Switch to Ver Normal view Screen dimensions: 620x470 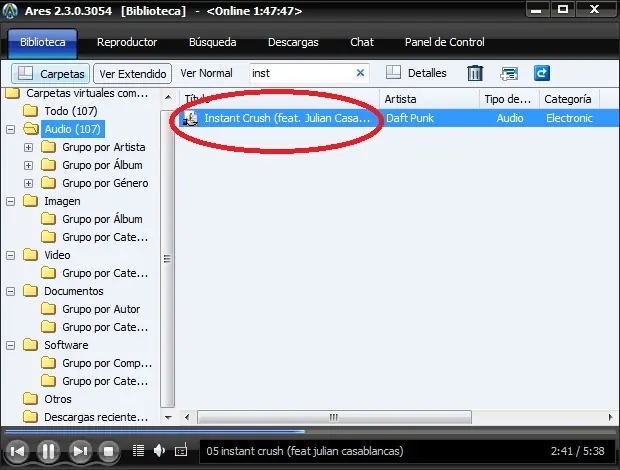click(x=206, y=73)
